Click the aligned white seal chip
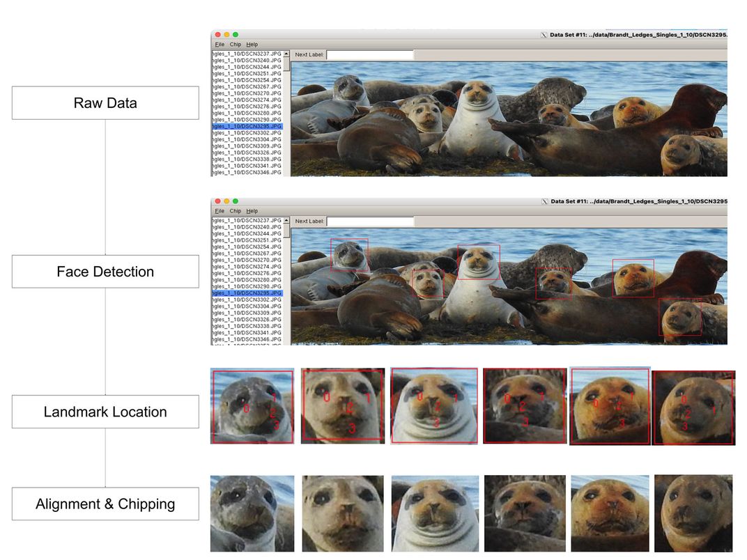The height and width of the screenshot is (560, 747). pos(435,513)
